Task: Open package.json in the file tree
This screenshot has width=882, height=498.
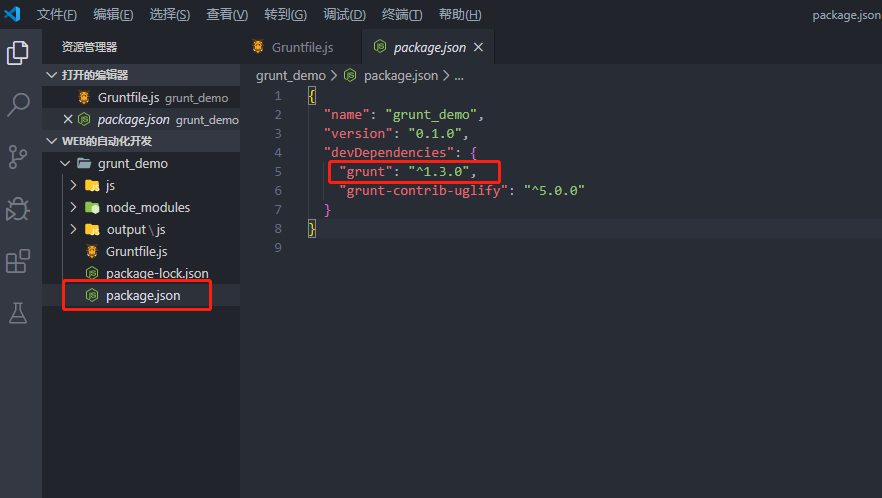Action: [x=141, y=295]
